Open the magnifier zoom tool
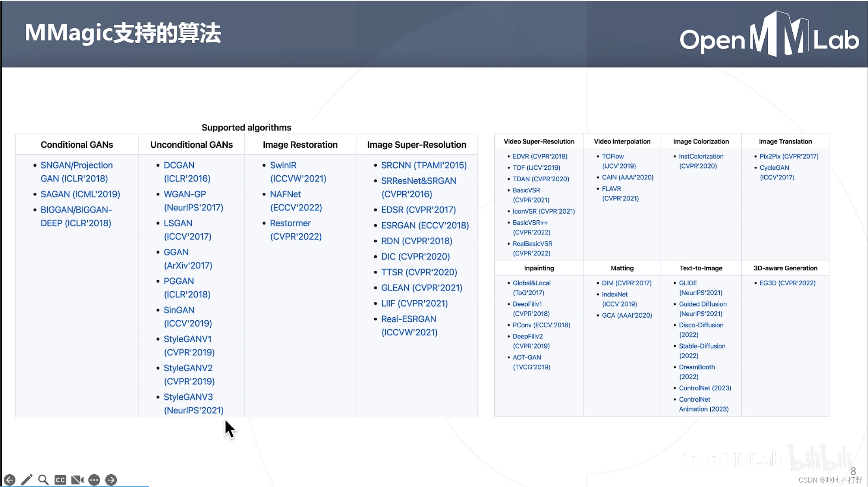Viewport: 868px width, 487px height. click(43, 480)
